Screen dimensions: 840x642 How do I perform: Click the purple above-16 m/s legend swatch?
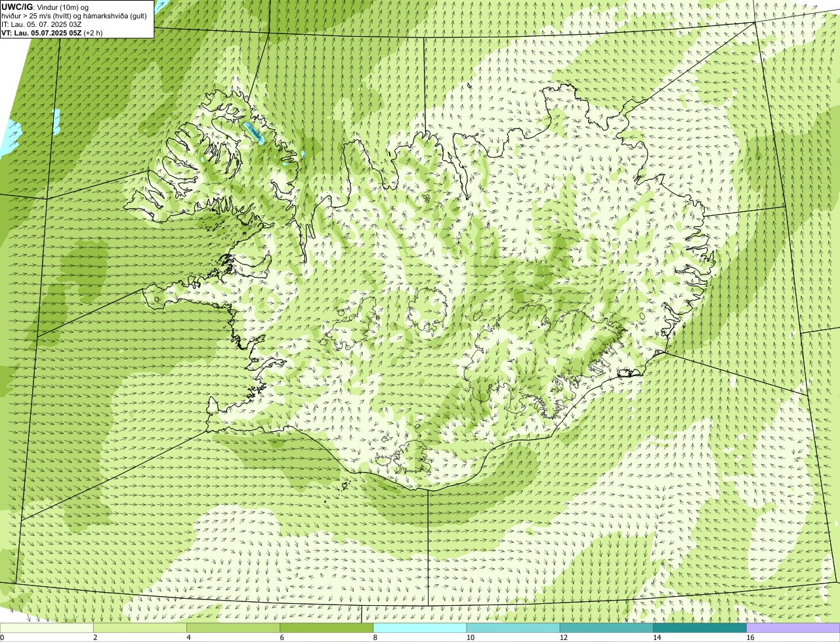pyautogui.click(x=793, y=628)
